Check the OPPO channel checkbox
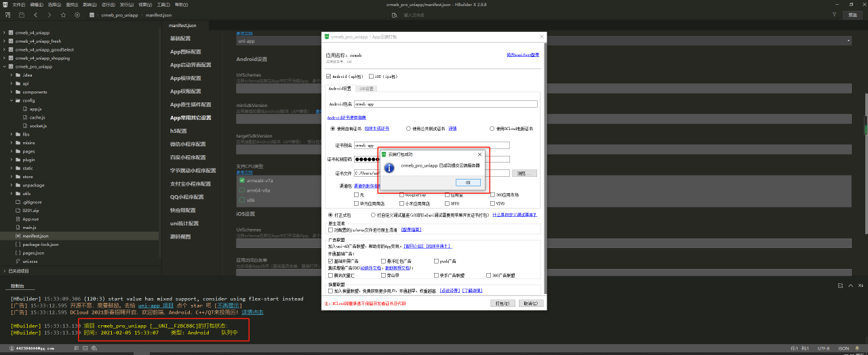Image resolution: width=868 pixels, height=355 pixels. [x=447, y=203]
